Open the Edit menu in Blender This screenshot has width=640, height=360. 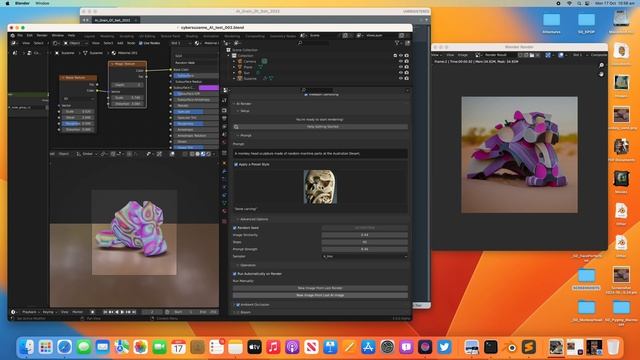pos(30,36)
